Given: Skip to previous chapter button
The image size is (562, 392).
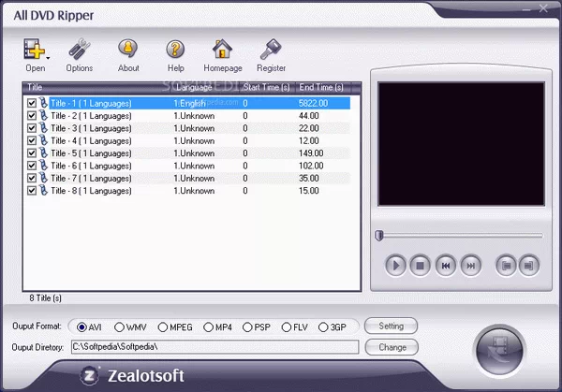Looking at the screenshot, I should point(446,266).
